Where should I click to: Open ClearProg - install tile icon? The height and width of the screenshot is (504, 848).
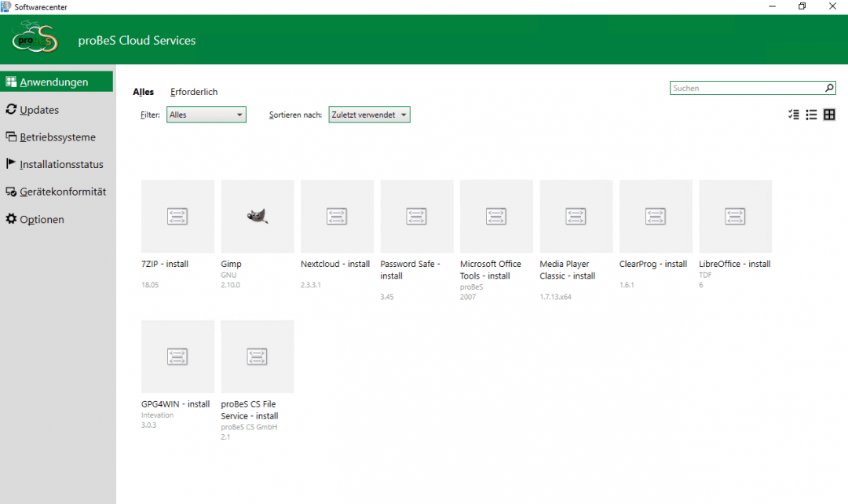point(656,217)
